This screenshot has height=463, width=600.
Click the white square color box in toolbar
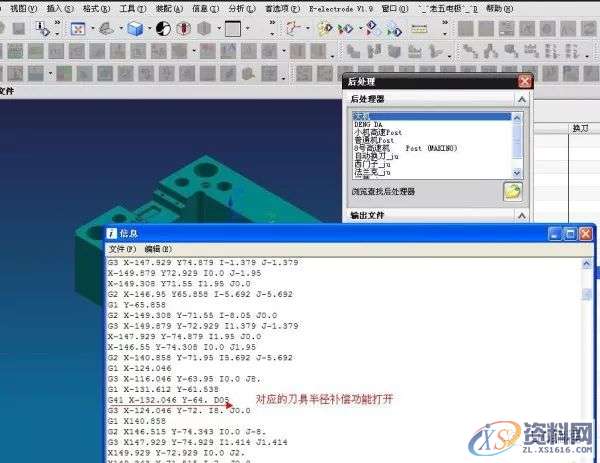tap(232, 29)
